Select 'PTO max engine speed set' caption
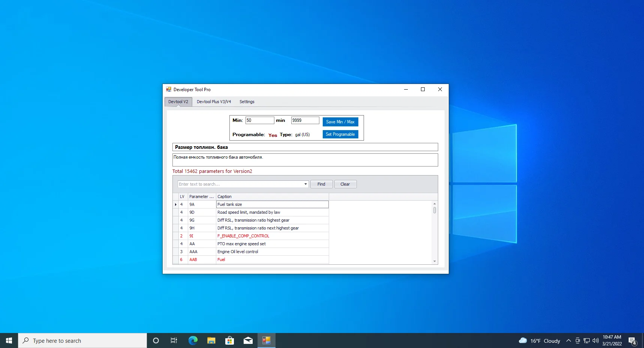 pyautogui.click(x=272, y=244)
